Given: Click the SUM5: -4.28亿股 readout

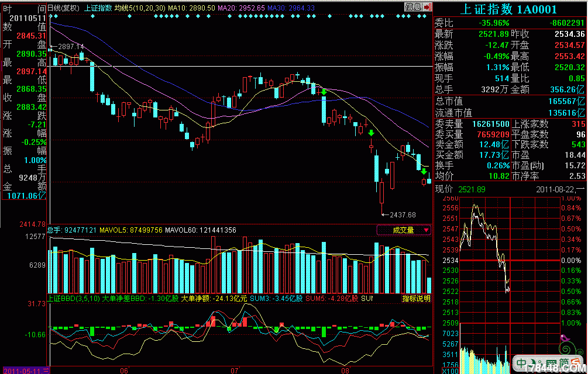Looking at the screenshot, I should [x=332, y=299].
